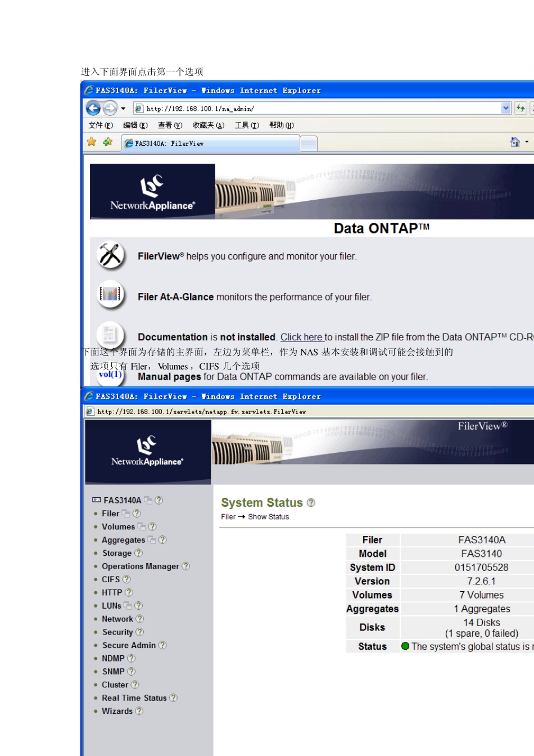Click the help icon next to Aggregates
This screenshot has width=534, height=756.
pyautogui.click(x=162, y=540)
